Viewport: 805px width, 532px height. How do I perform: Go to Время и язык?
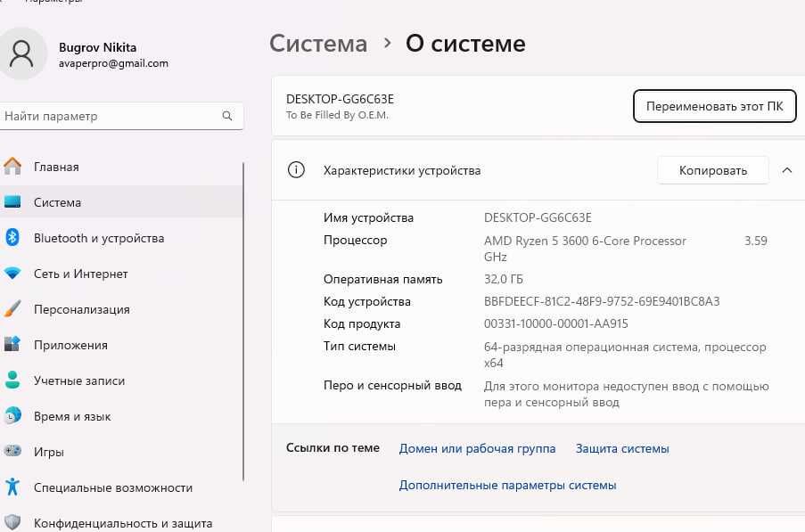[121, 416]
